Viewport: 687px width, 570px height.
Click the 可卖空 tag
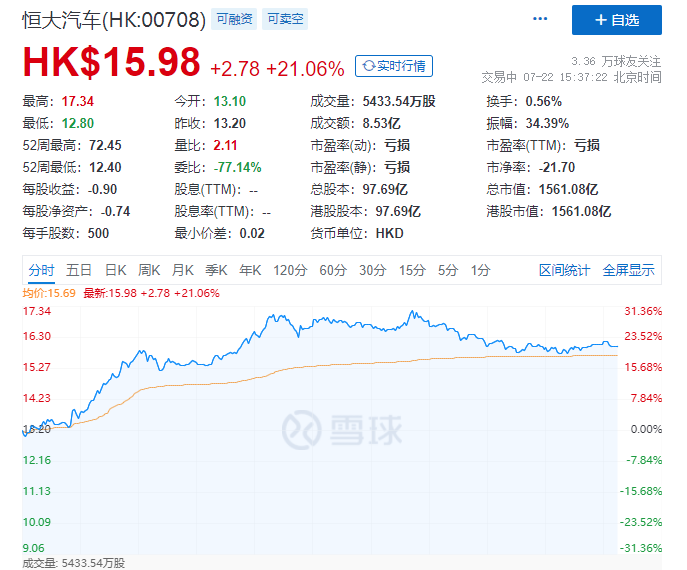click(x=286, y=19)
